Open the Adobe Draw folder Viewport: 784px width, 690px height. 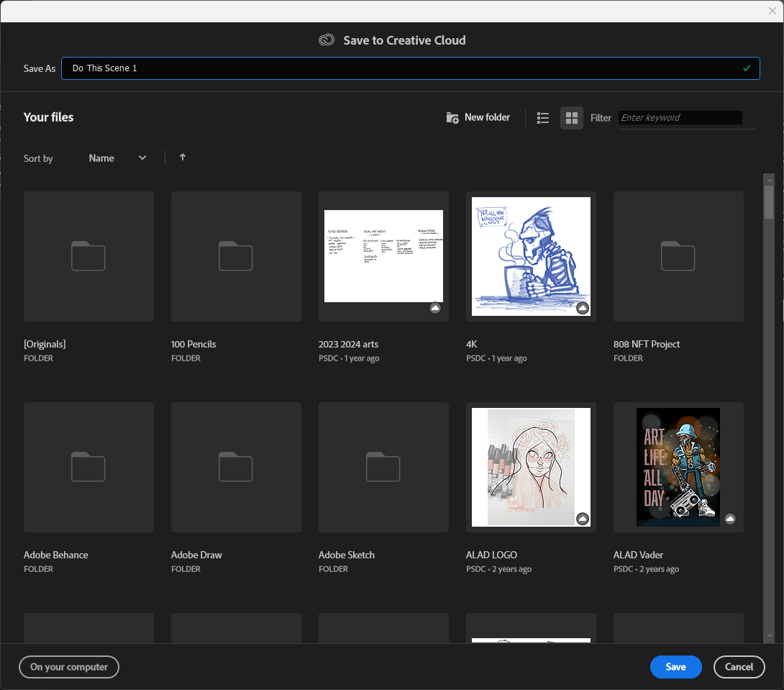click(236, 467)
